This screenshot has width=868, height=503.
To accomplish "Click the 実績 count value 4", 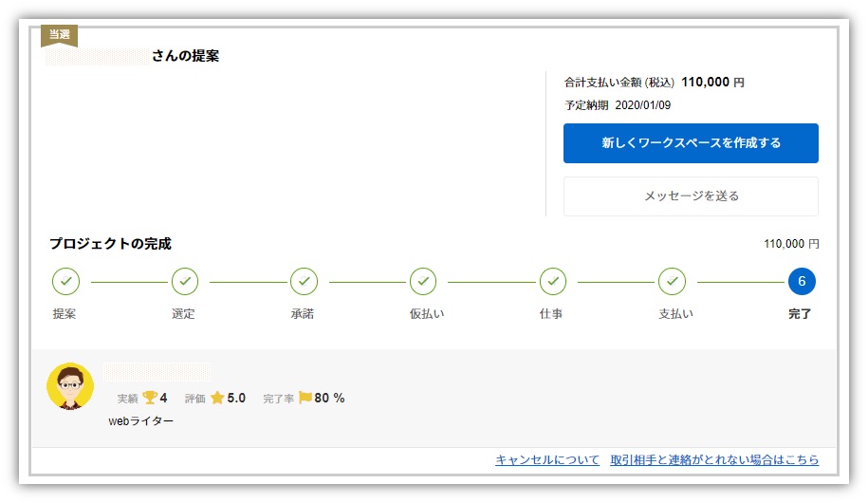I will (163, 398).
